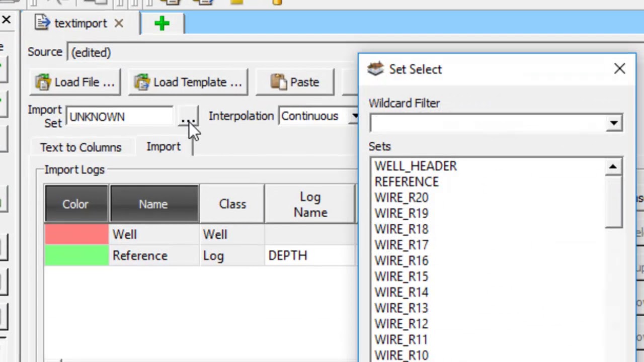Select the Reference name cell
Viewport: 644px width, 362px height.
(x=153, y=255)
